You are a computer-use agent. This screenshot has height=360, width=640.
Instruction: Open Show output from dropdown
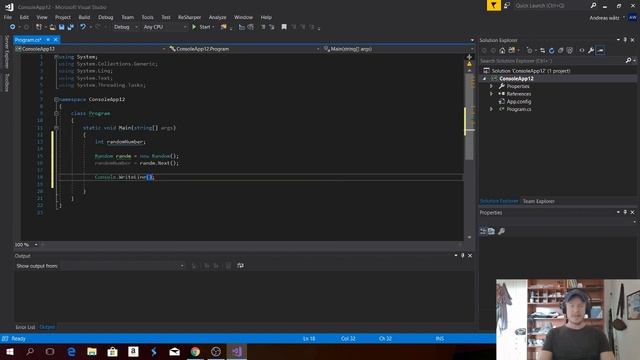pyautogui.click(x=122, y=266)
